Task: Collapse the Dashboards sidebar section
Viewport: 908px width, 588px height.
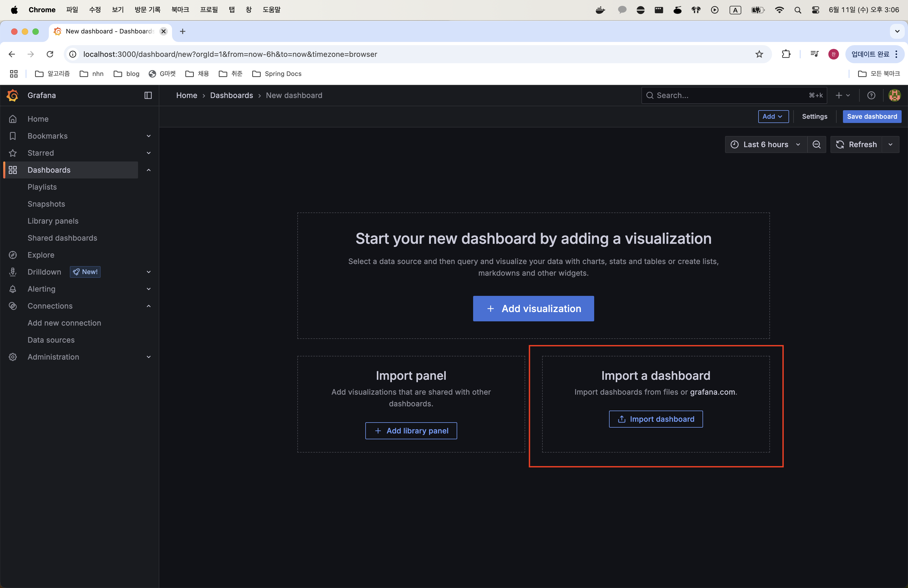Action: (149, 170)
